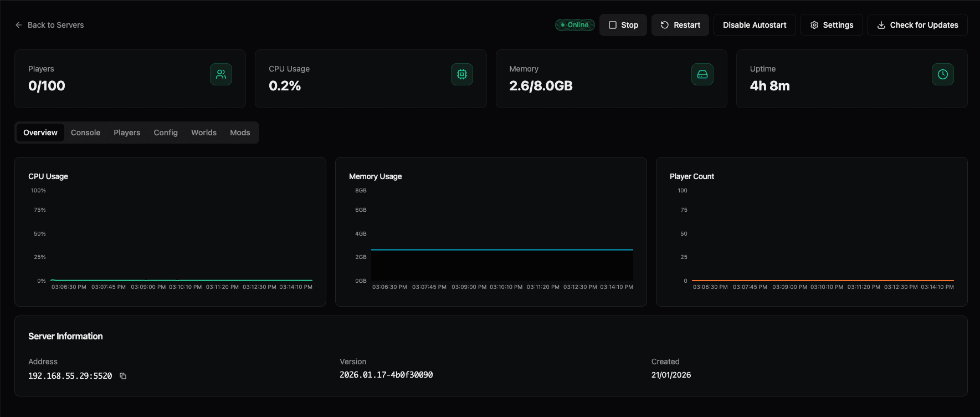Click the Server Information heading
The height and width of the screenshot is (417, 980).
65,336
